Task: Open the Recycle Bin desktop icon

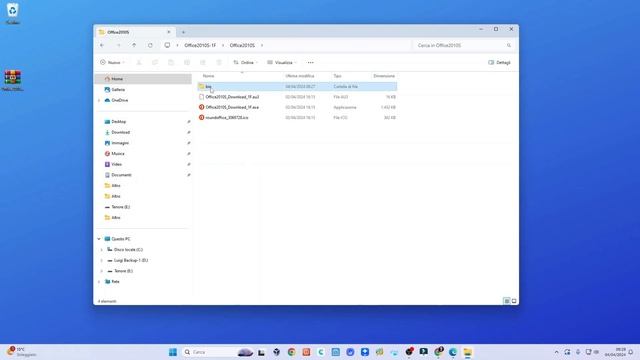Action: tap(13, 13)
